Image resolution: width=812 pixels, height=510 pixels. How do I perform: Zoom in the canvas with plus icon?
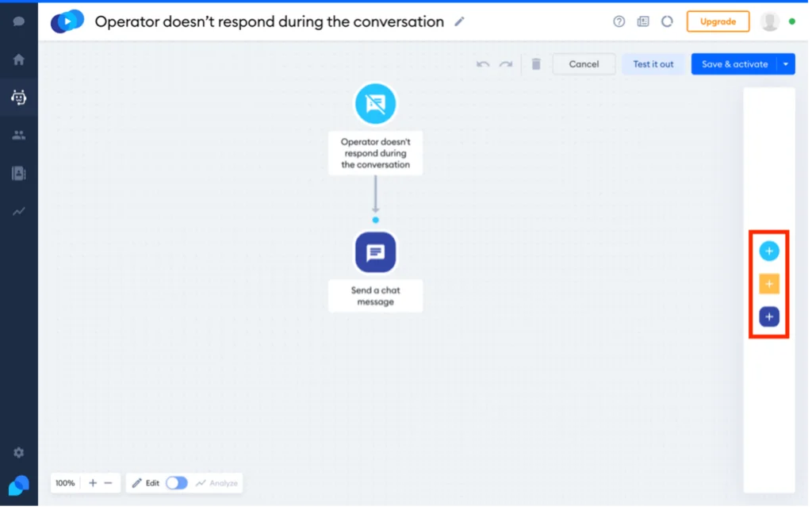pyautogui.click(x=93, y=484)
